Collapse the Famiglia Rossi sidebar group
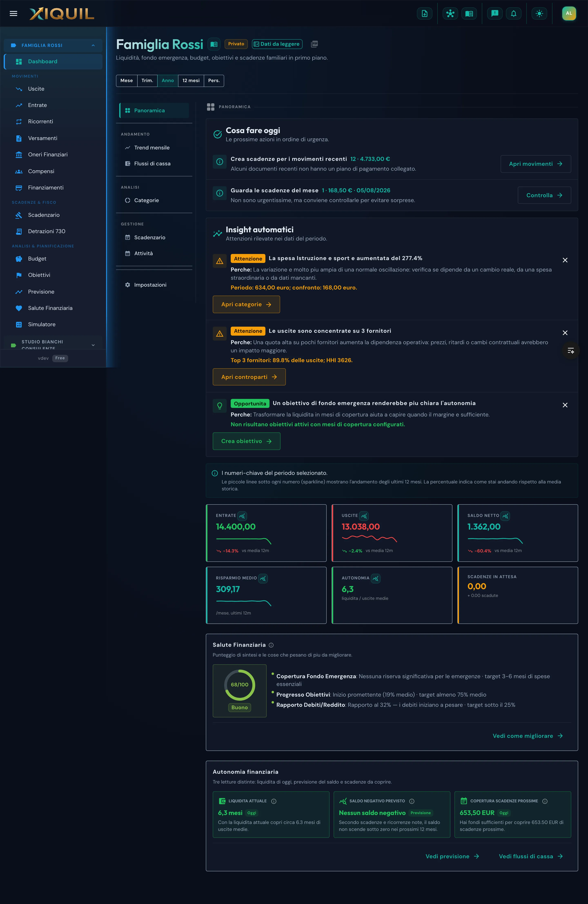This screenshot has width=588, height=904. (x=53, y=45)
